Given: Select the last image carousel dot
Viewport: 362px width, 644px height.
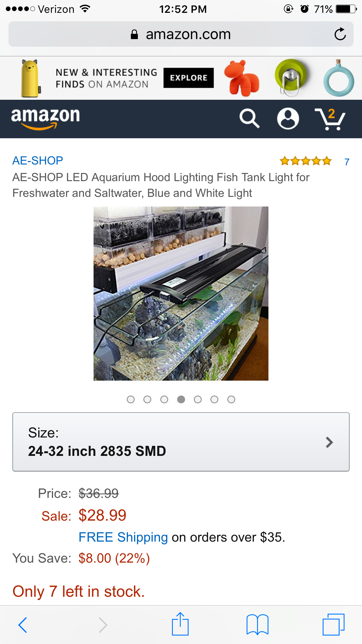Looking at the screenshot, I should click(231, 399).
